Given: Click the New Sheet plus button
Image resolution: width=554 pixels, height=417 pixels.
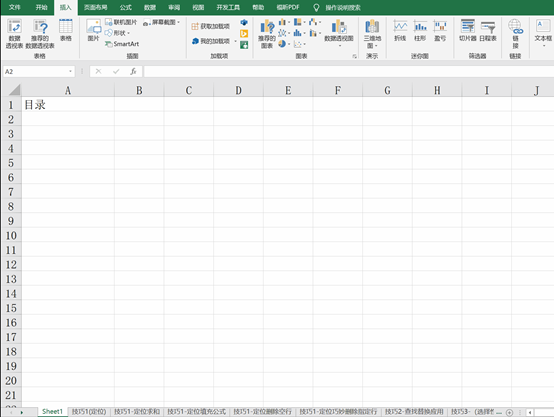Looking at the screenshot, I should [509, 412].
